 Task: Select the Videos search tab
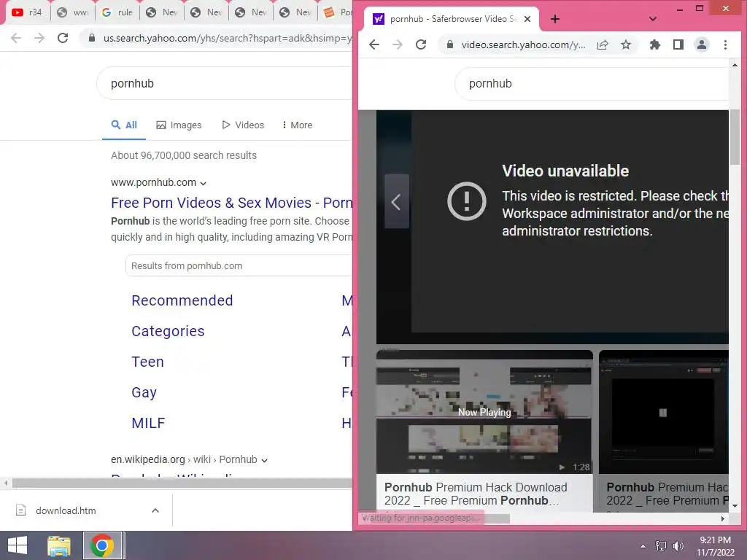243,125
